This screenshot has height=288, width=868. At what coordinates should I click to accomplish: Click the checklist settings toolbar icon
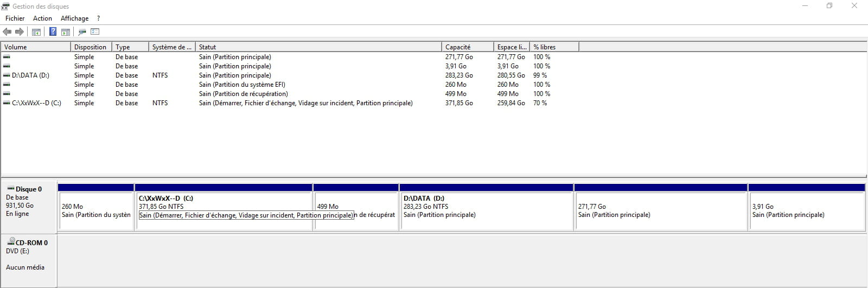(x=95, y=32)
